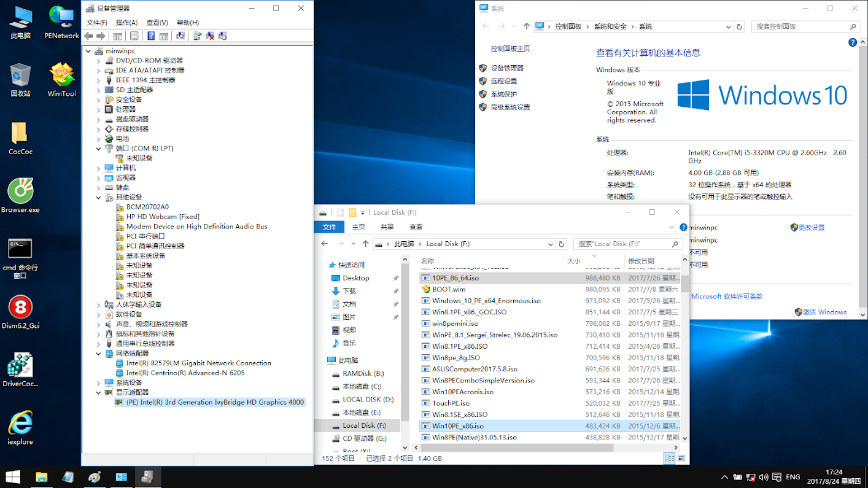Click the 激活 Windows link
Screen dimensions: 868x488
pos(824,312)
